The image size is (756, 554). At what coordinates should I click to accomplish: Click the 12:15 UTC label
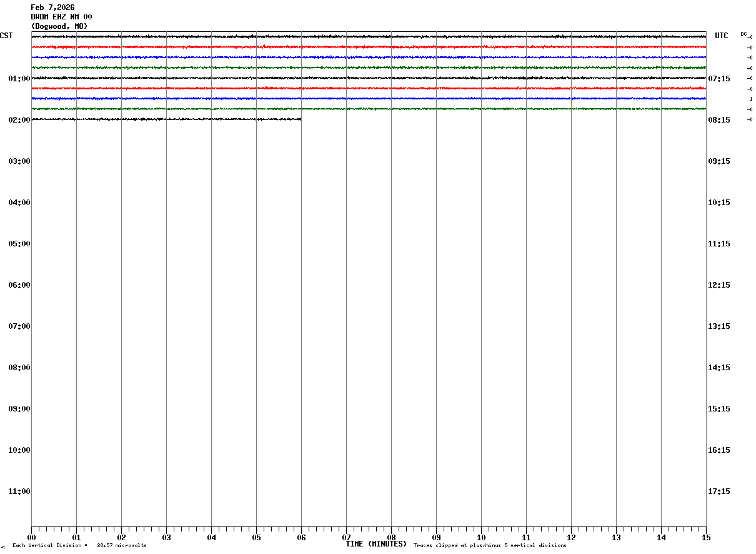coord(719,285)
